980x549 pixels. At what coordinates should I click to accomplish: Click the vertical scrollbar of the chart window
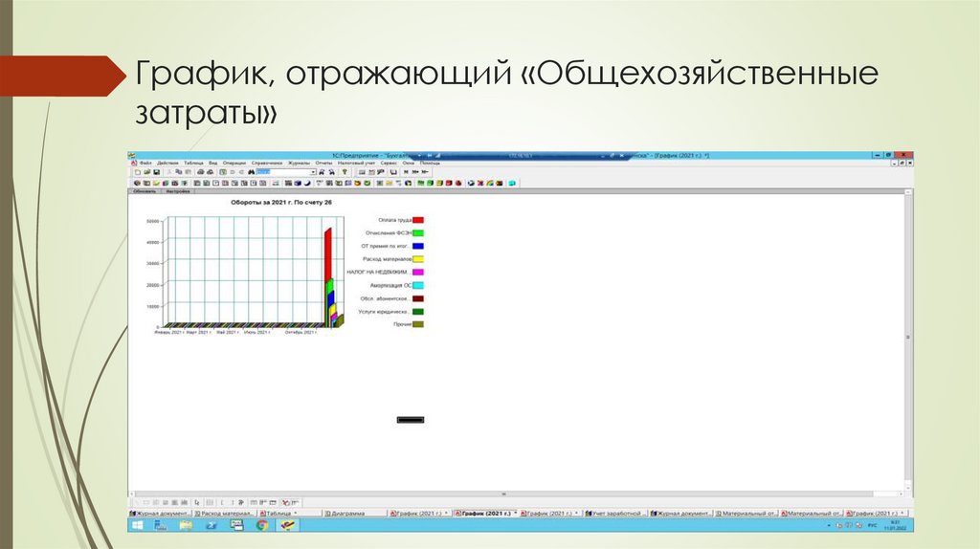click(x=908, y=340)
